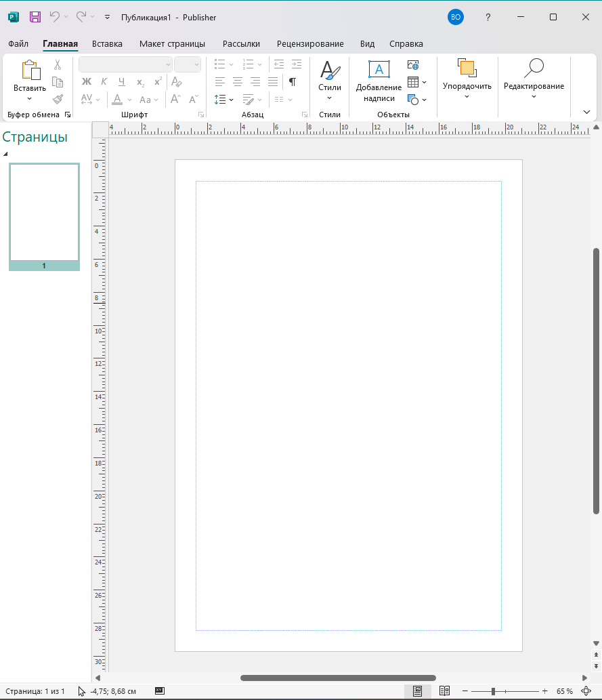Click the Arrange (Упорядочить) icon

tap(467, 68)
